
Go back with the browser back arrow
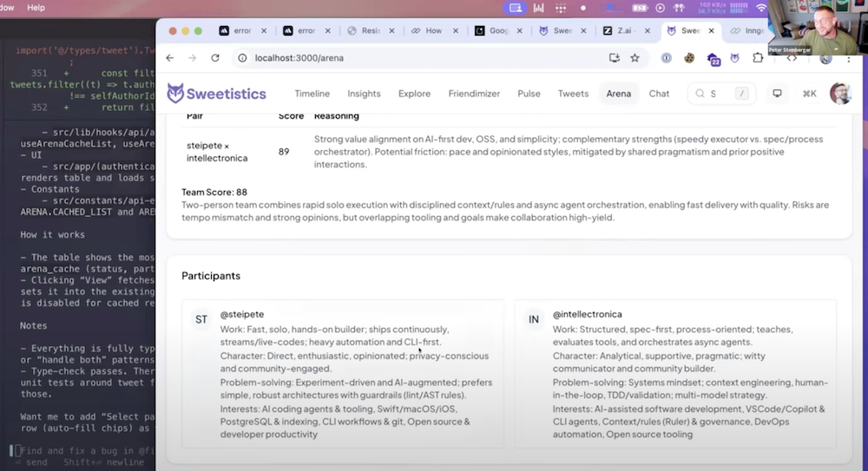click(x=170, y=58)
